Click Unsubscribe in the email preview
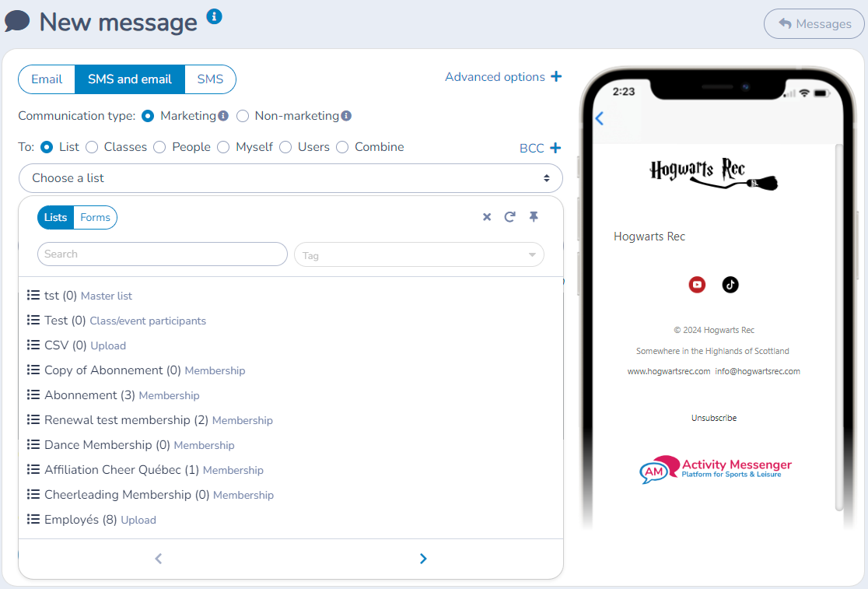The height and width of the screenshot is (589, 868). [713, 418]
